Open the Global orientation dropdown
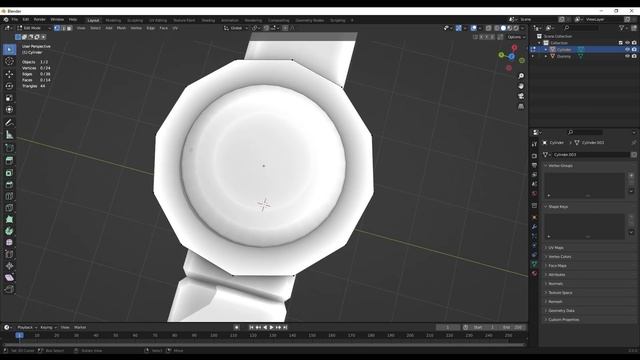Viewport: 640px width, 360px height. pyautogui.click(x=236, y=28)
